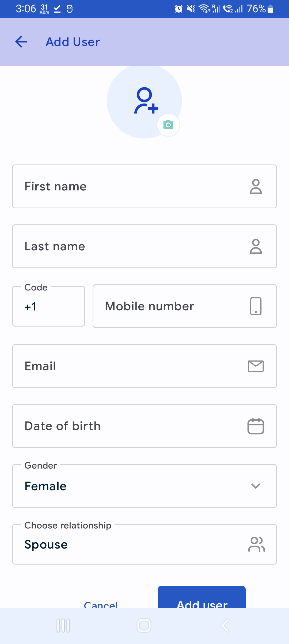Tap the back arrow icon

(x=21, y=42)
